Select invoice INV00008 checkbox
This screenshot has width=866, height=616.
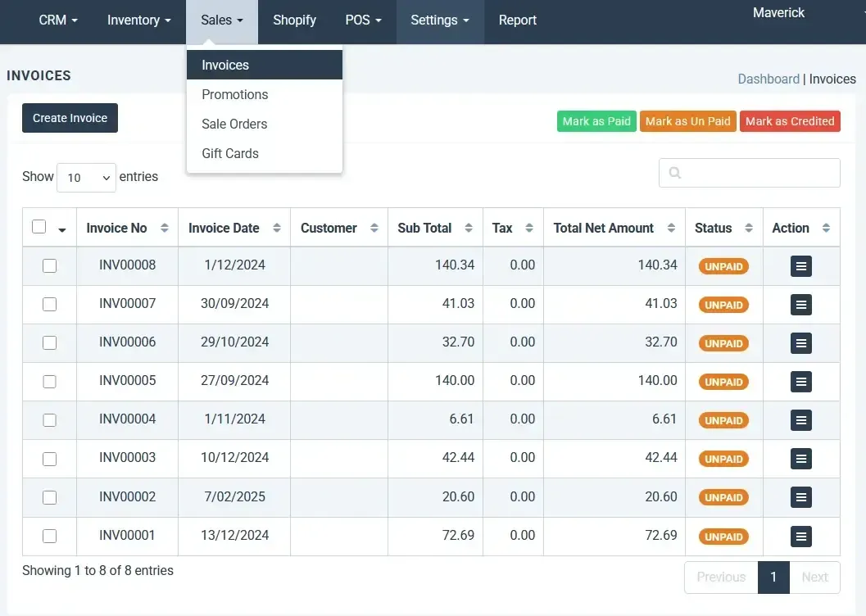pos(50,266)
